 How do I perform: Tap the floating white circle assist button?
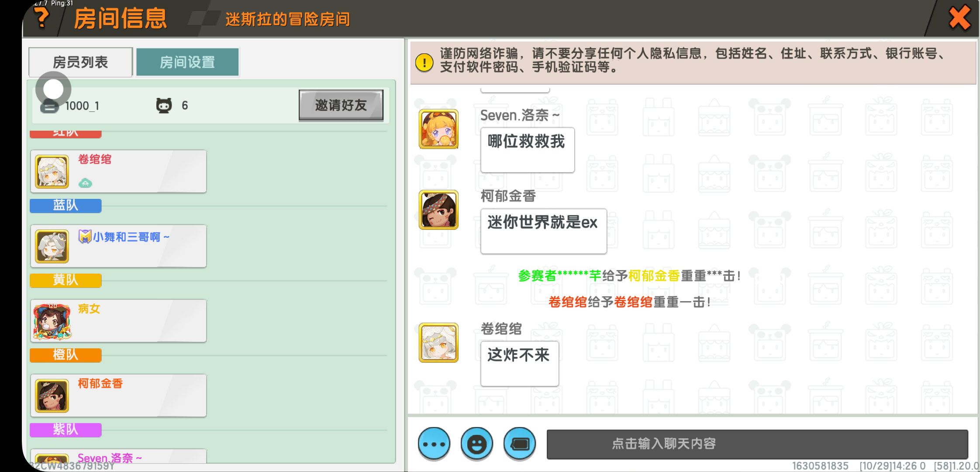pos(53,89)
